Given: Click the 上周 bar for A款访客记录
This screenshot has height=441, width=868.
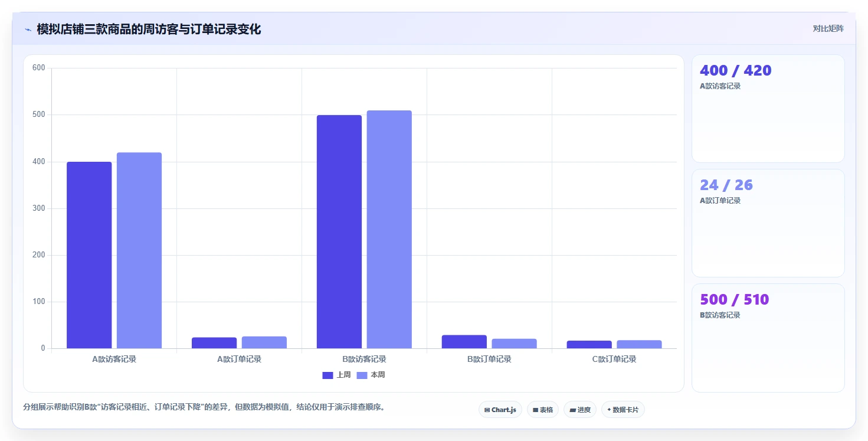Looking at the screenshot, I should point(89,255).
